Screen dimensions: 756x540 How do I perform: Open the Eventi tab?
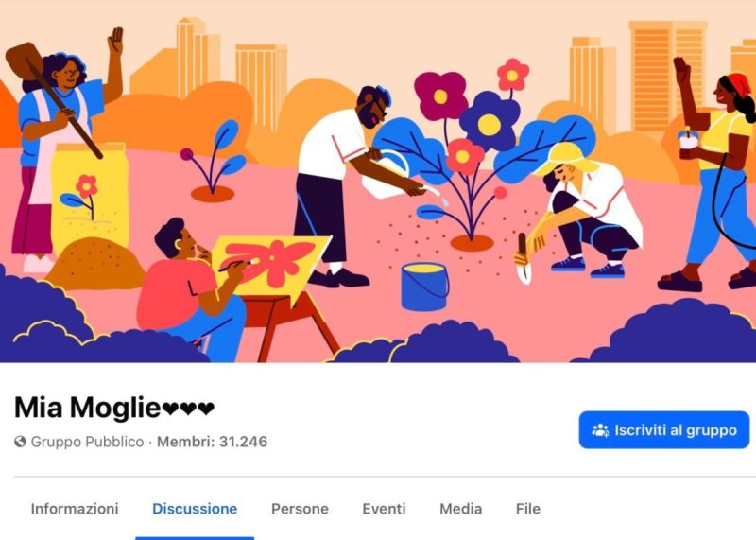pos(385,509)
